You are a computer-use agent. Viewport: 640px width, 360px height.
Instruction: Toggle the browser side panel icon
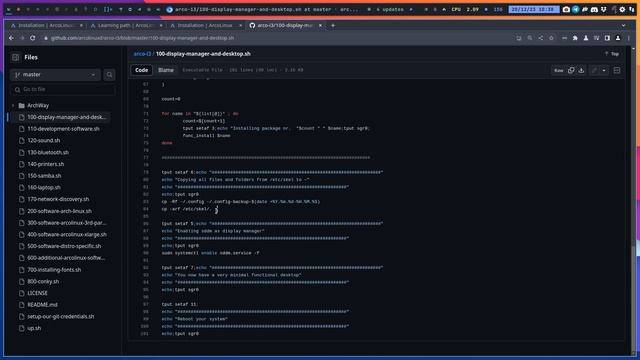pyautogui.click(x=607, y=38)
